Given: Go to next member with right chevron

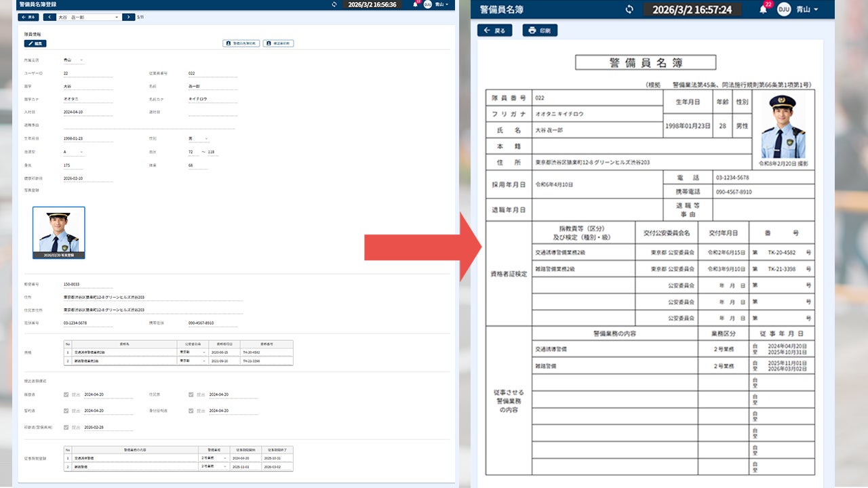Looking at the screenshot, I should [129, 17].
